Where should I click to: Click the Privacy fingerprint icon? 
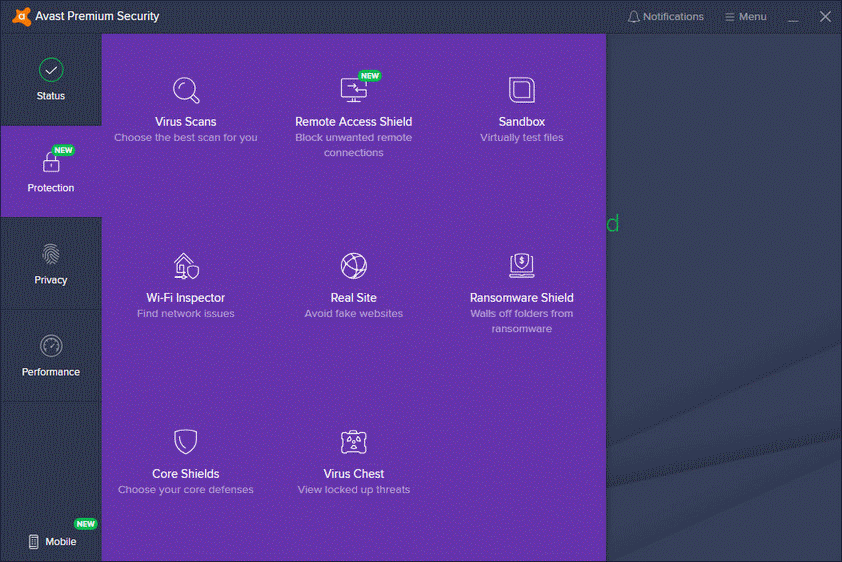click(51, 254)
